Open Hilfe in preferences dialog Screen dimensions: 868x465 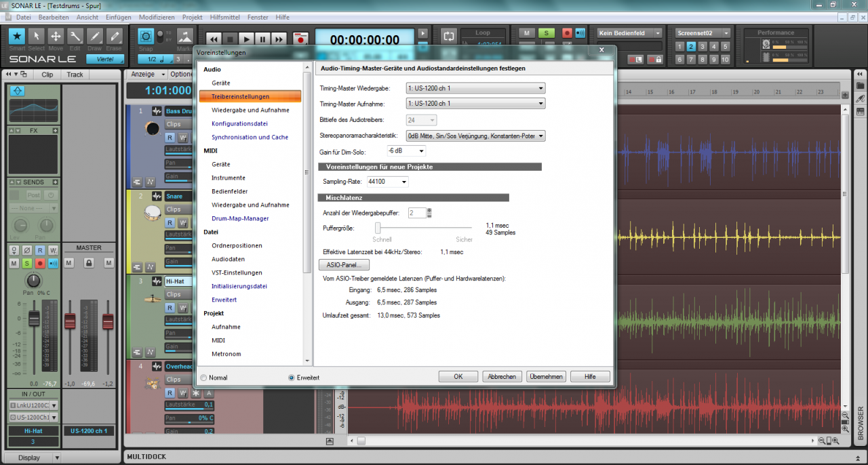(590, 377)
